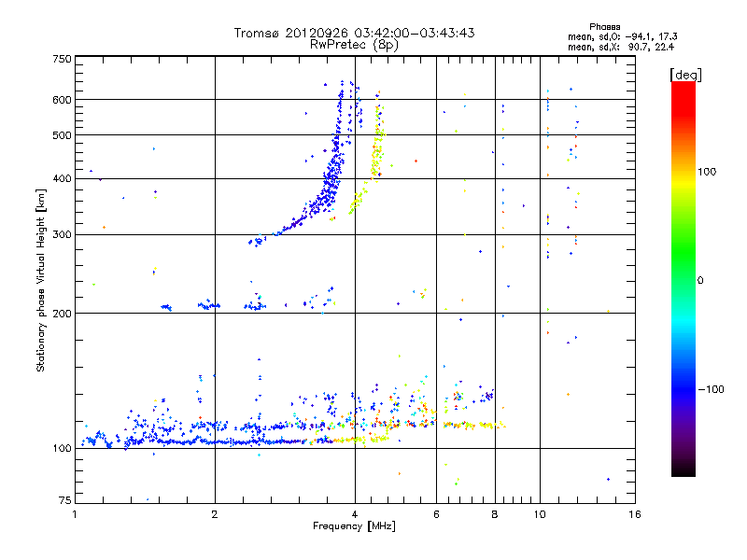Click x-axis tick label "6"
This screenshot has height=560, width=747.
[x=436, y=514]
